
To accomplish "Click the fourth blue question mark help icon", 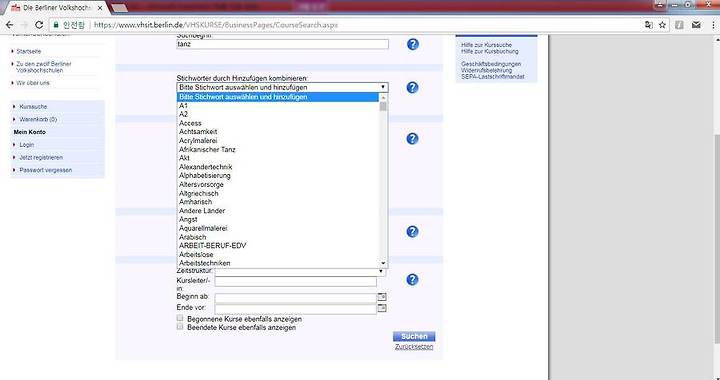I will coord(412,232).
